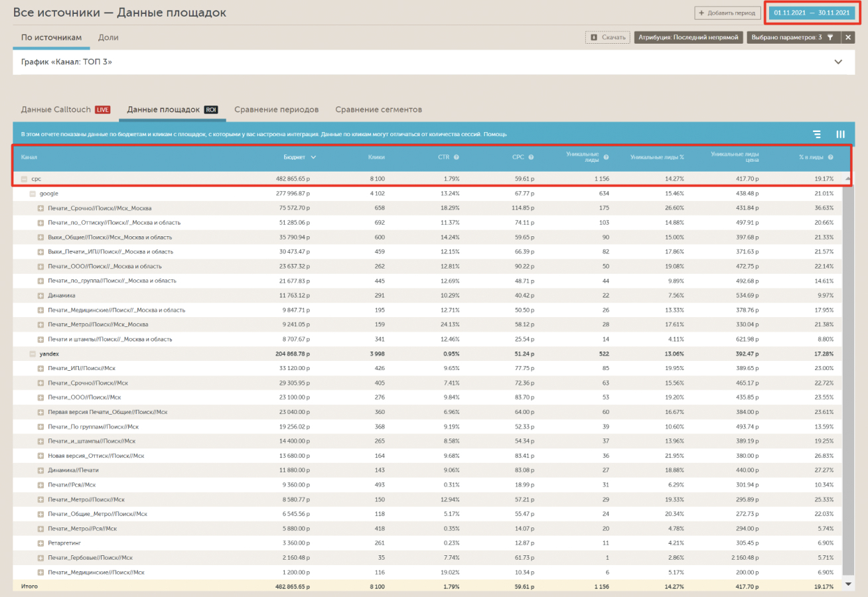
Task: Click the Добавить период button
Action: click(x=727, y=13)
